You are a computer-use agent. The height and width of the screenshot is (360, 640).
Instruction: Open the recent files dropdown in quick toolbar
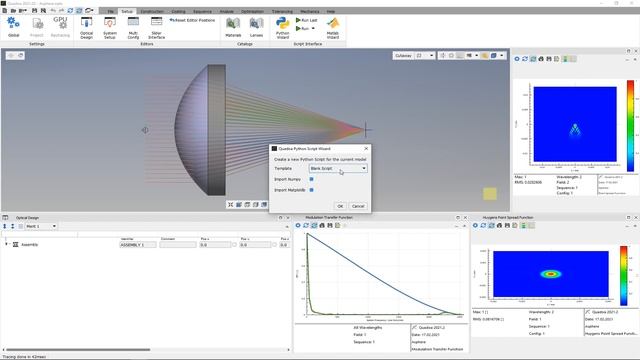tap(26, 11)
